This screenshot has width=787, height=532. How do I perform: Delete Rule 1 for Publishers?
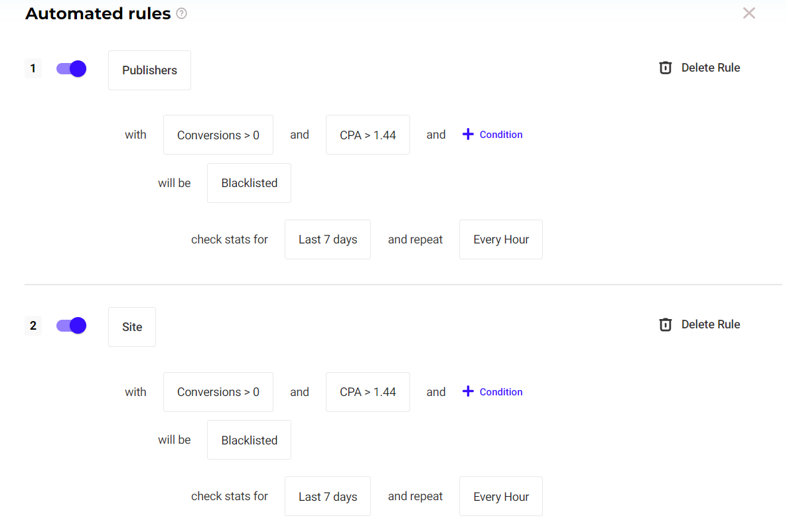click(699, 68)
